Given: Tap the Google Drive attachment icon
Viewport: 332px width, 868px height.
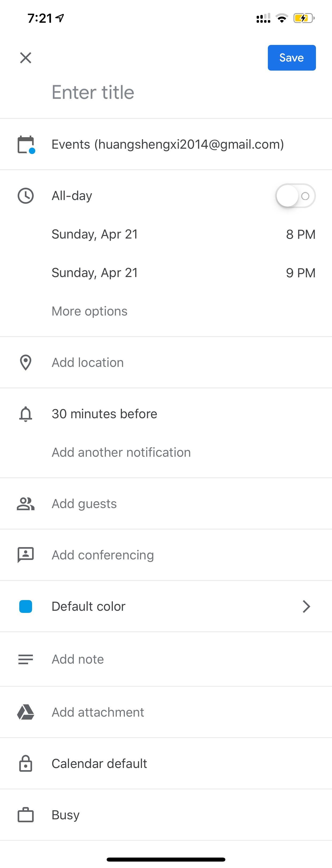Looking at the screenshot, I should [26, 712].
